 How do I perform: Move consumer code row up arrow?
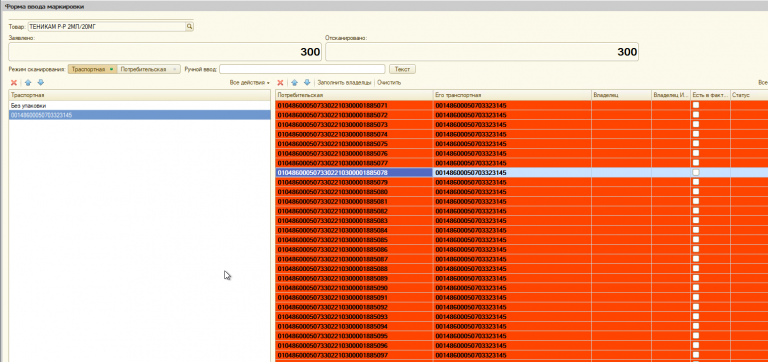[294, 83]
